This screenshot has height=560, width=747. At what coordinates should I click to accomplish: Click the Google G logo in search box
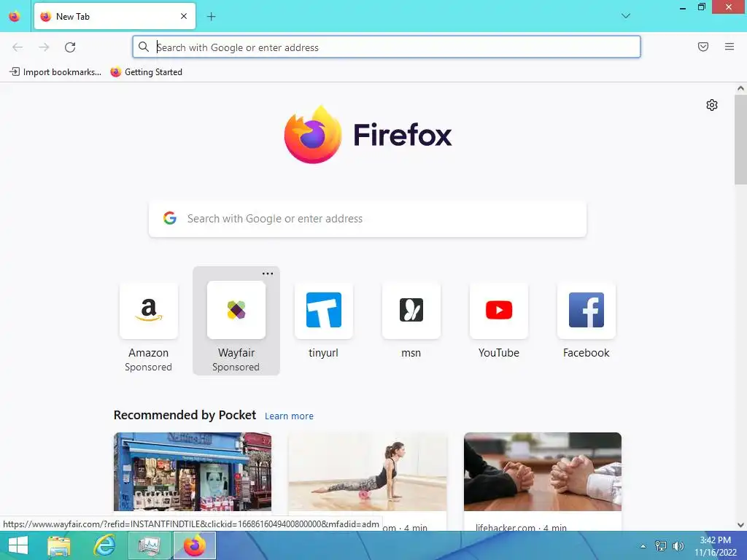[169, 218]
